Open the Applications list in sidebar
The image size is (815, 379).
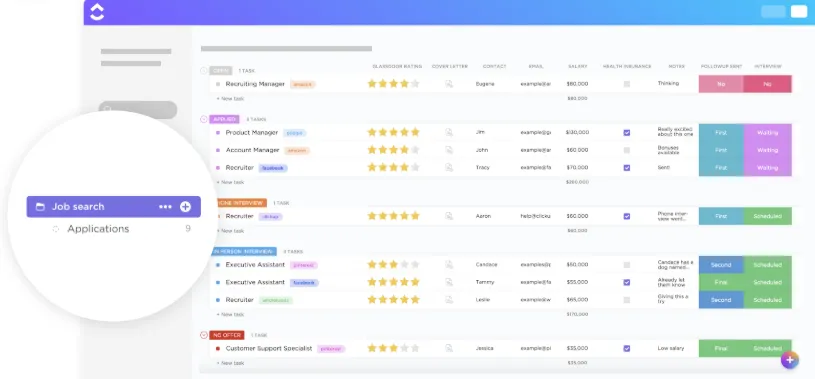click(x=98, y=229)
